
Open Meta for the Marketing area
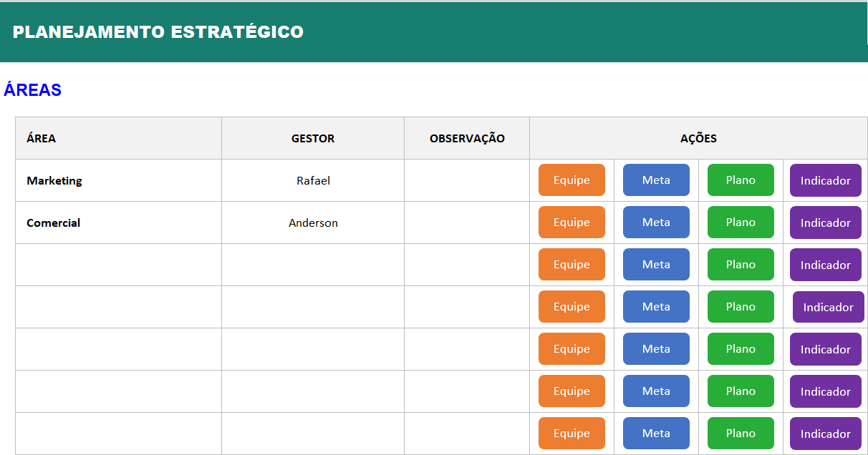pos(656,180)
